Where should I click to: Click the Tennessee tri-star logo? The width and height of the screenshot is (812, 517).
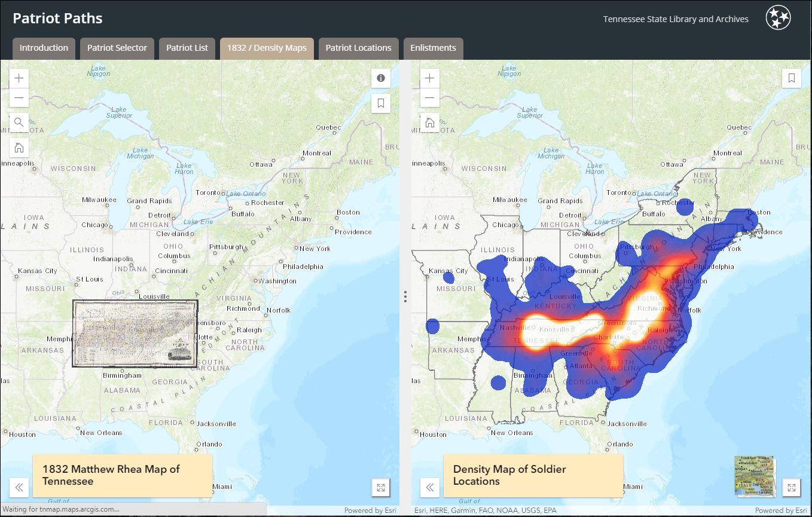[777, 19]
